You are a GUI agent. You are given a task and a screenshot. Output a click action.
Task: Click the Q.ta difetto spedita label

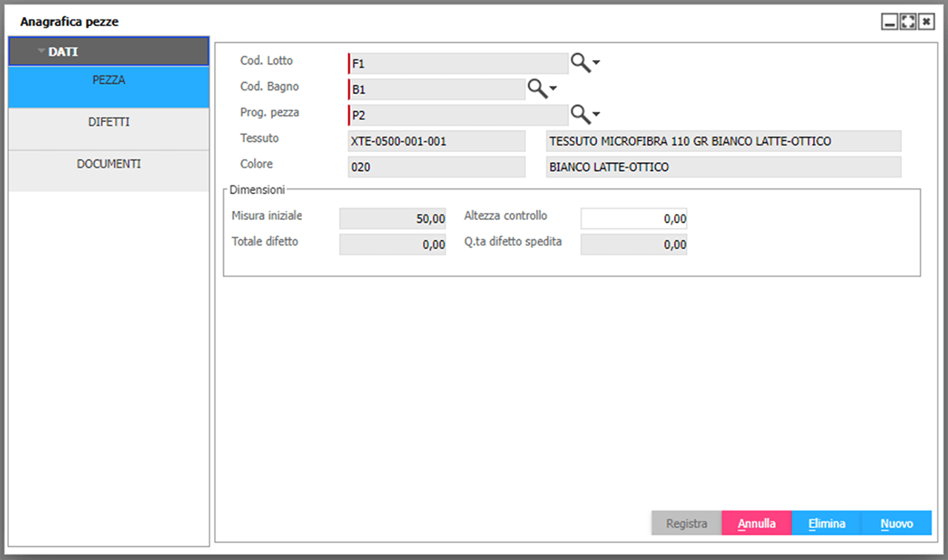(x=513, y=241)
